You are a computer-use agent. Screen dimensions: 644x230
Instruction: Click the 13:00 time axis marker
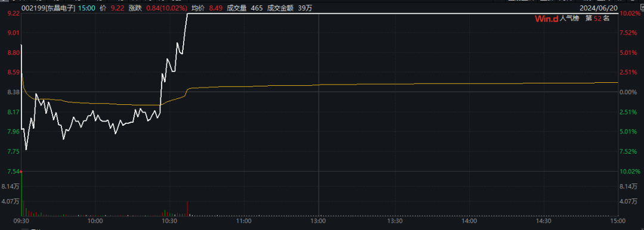[x=318, y=221]
